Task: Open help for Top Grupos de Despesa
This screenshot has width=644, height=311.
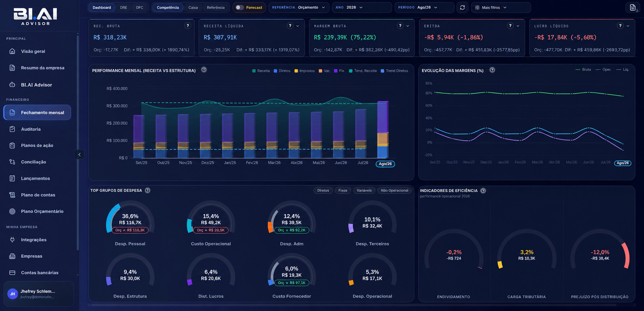Action: click(148, 190)
